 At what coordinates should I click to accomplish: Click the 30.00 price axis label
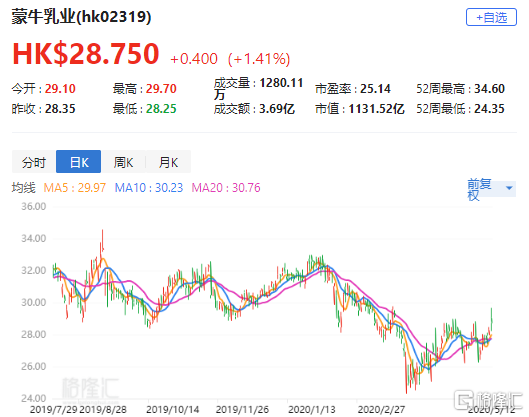[33, 302]
